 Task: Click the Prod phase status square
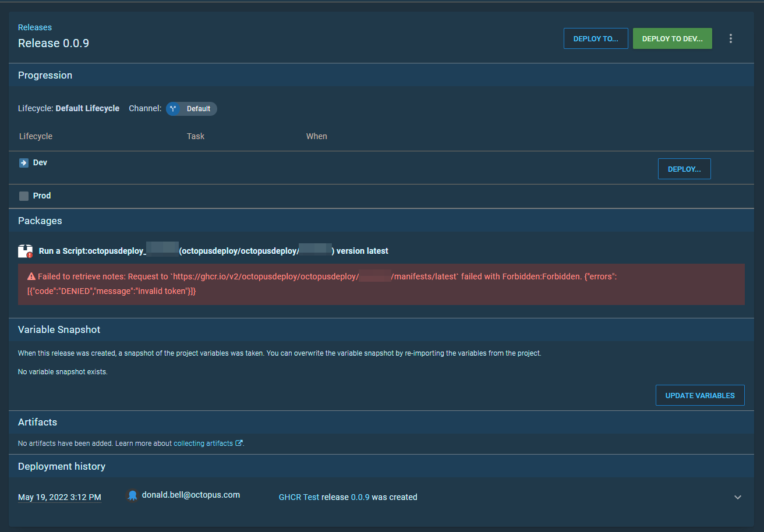[23, 196]
